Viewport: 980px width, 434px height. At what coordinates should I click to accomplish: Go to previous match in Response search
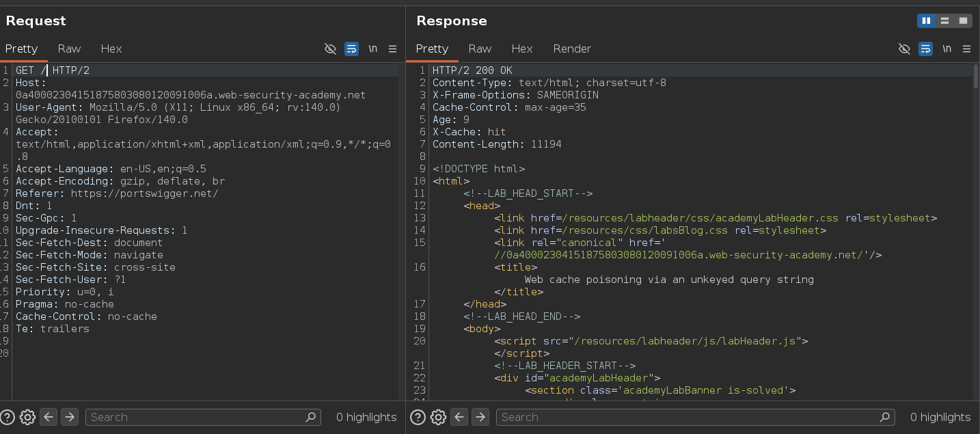click(459, 417)
